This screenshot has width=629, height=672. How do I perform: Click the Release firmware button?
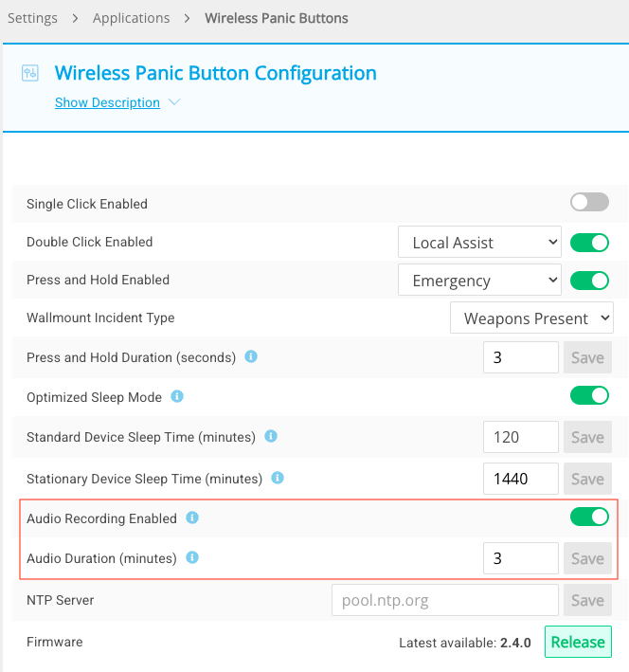pyautogui.click(x=578, y=642)
